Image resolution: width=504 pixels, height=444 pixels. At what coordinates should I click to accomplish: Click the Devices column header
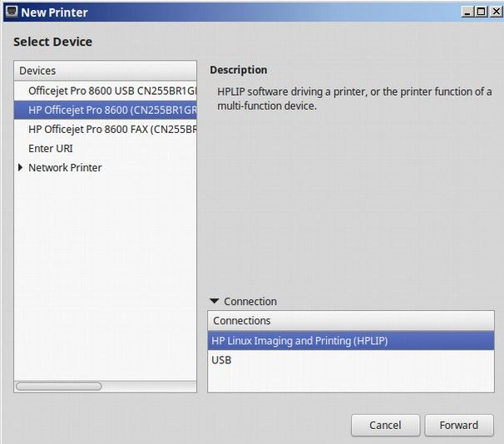106,71
